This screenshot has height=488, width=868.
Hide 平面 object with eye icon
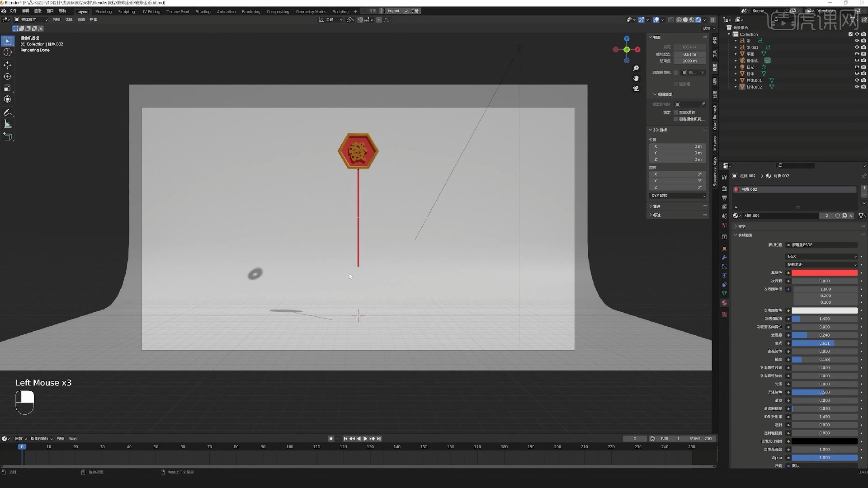click(857, 54)
